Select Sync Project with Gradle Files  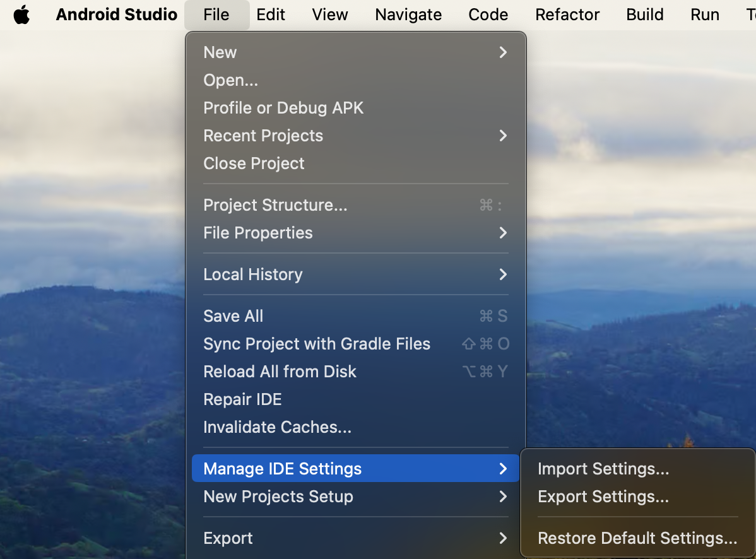tap(355, 344)
